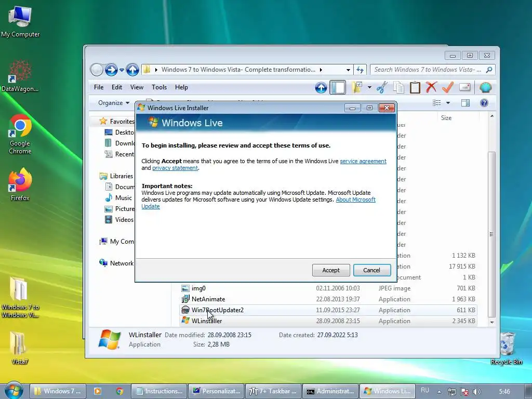This screenshot has width=532, height=399.
Task: Click the RU language indicator
Action: click(425, 390)
